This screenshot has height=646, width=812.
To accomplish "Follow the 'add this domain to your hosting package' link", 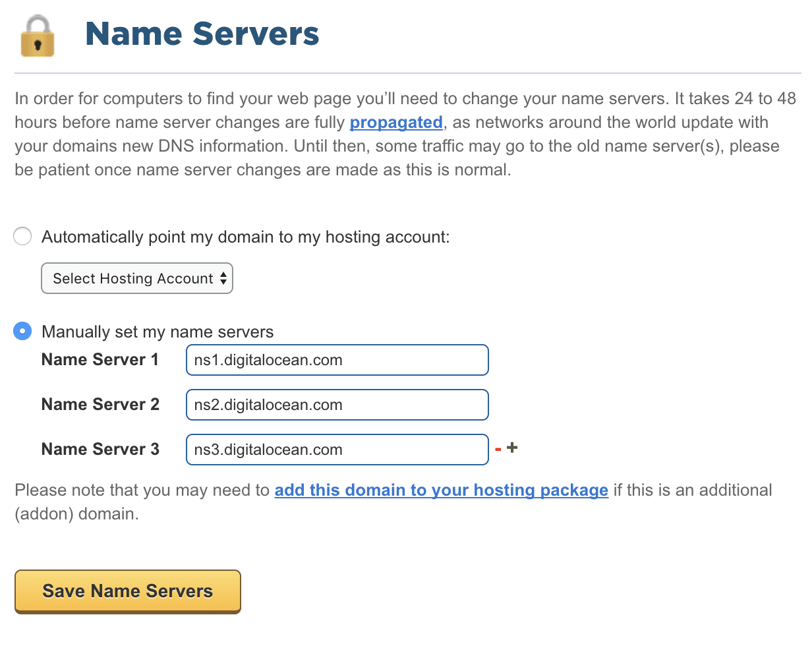I will pyautogui.click(x=441, y=490).
